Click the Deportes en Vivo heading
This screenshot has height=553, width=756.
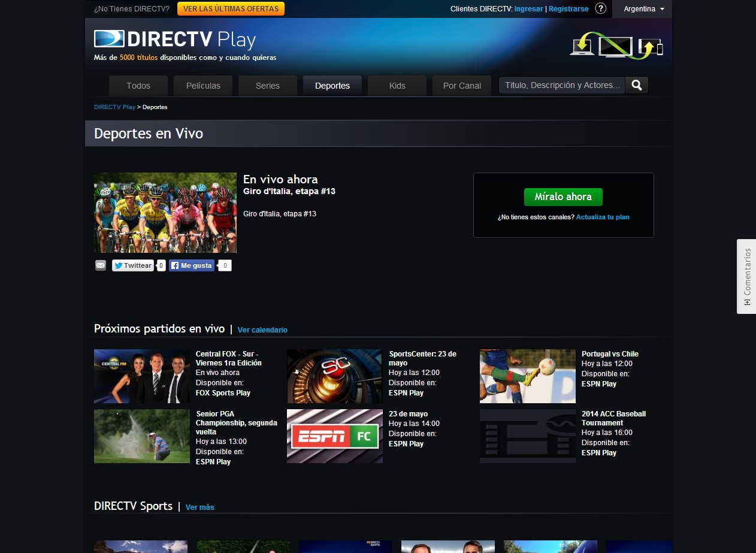149,133
